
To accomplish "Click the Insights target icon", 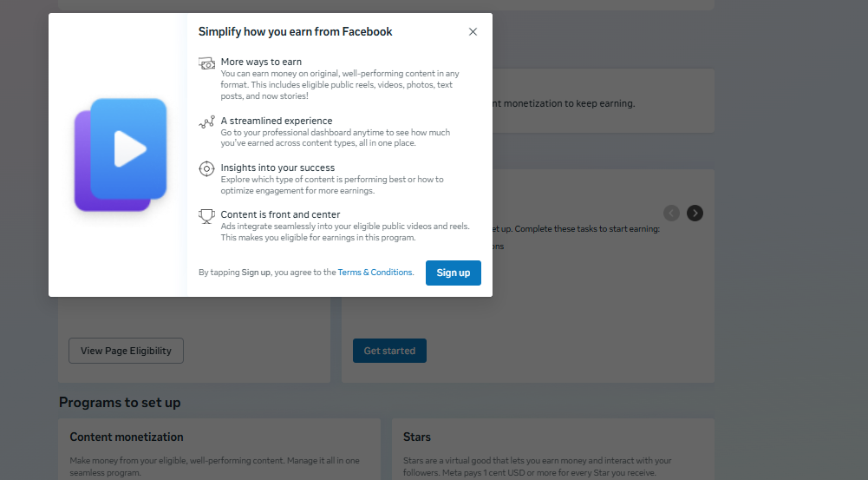I will (x=206, y=168).
